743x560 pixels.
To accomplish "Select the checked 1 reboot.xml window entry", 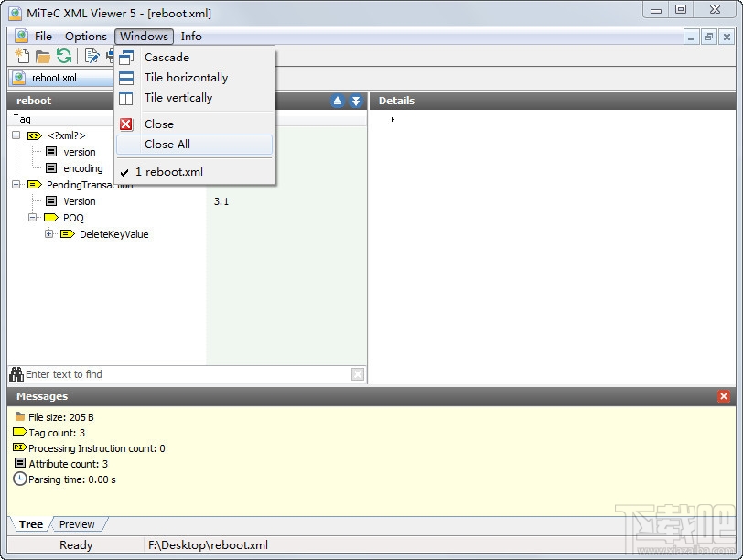I will click(x=169, y=171).
